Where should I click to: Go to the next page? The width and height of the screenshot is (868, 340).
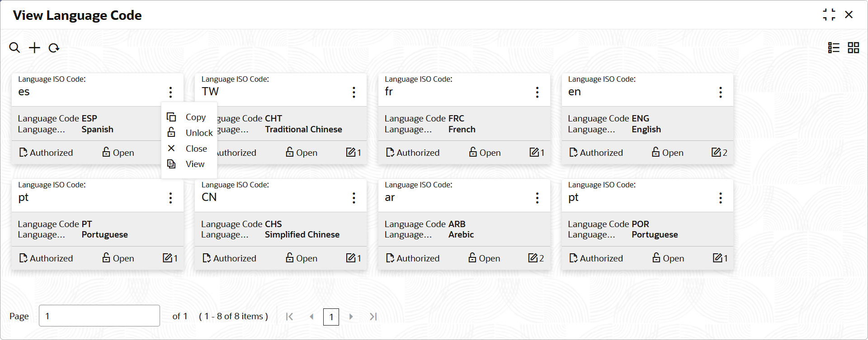click(x=351, y=317)
